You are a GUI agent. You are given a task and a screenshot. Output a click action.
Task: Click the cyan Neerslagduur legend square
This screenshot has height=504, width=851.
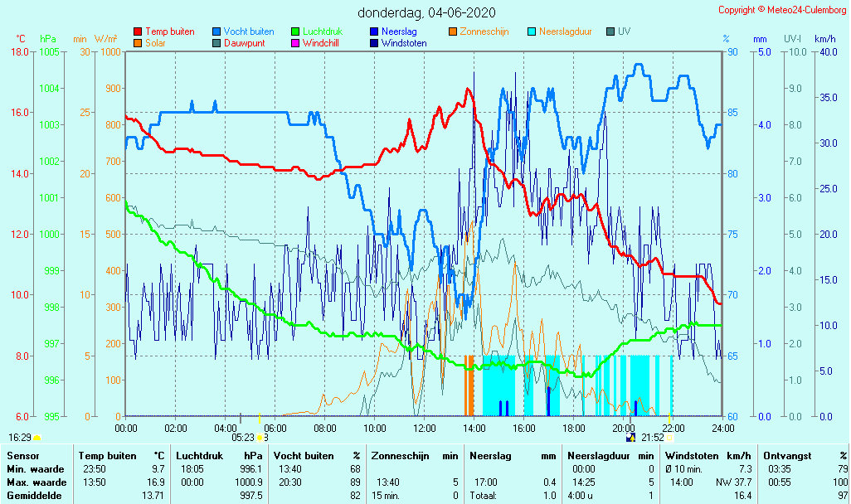click(532, 31)
